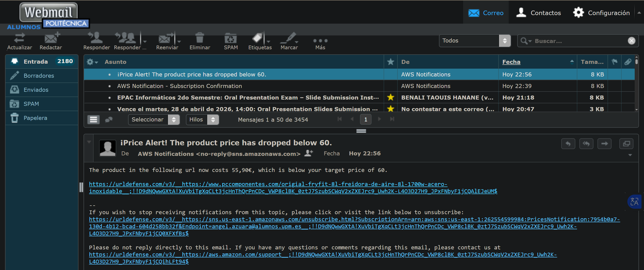Click the attachment column paperclip icon

[628, 62]
